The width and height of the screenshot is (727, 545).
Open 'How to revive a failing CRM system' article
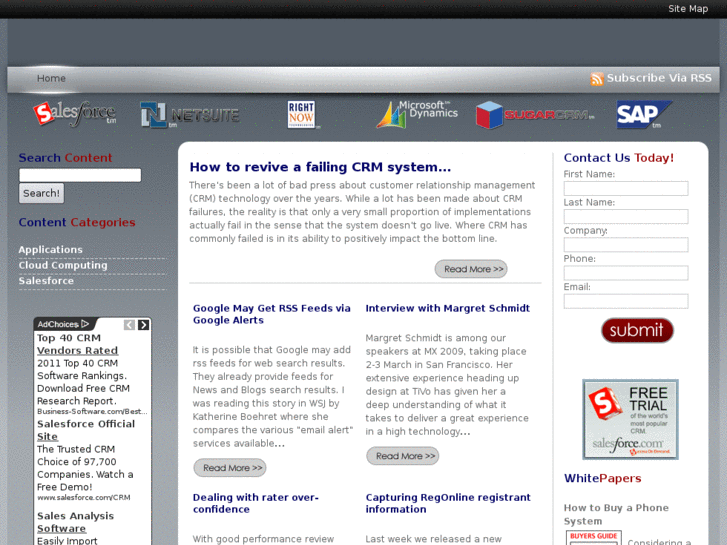pyautogui.click(x=320, y=167)
